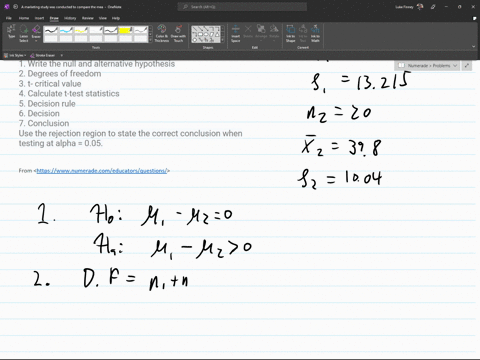The image size is (480, 360).
Task: Switch to the History tab
Action: click(x=70, y=18)
